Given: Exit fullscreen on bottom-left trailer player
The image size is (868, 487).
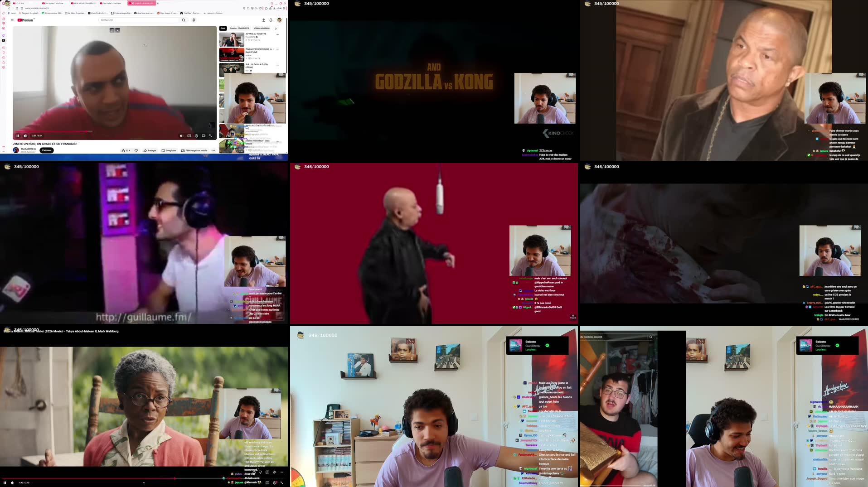Looking at the screenshot, I should 282,482.
